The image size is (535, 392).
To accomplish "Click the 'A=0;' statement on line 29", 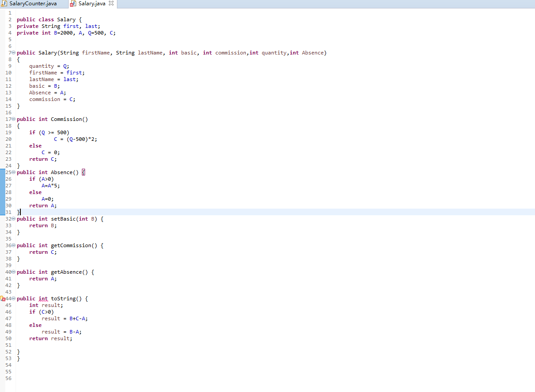I will 47,199.
